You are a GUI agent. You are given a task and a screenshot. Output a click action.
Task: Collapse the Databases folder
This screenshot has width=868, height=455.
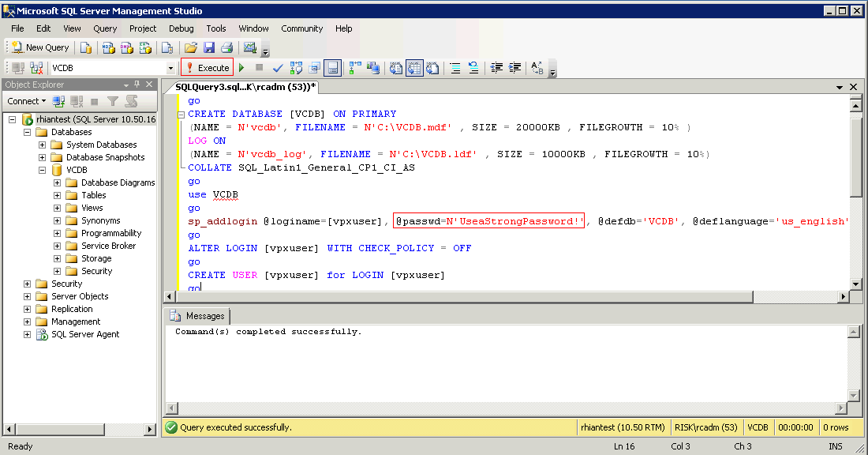[x=27, y=132]
